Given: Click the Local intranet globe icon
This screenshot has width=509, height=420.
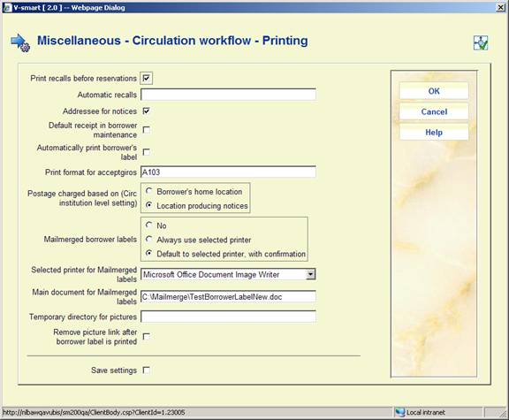Looking at the screenshot, I should [400, 412].
